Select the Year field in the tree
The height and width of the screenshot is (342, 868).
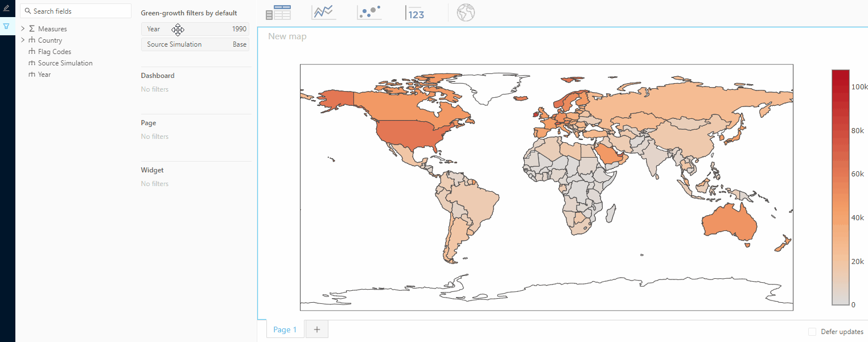coord(44,75)
